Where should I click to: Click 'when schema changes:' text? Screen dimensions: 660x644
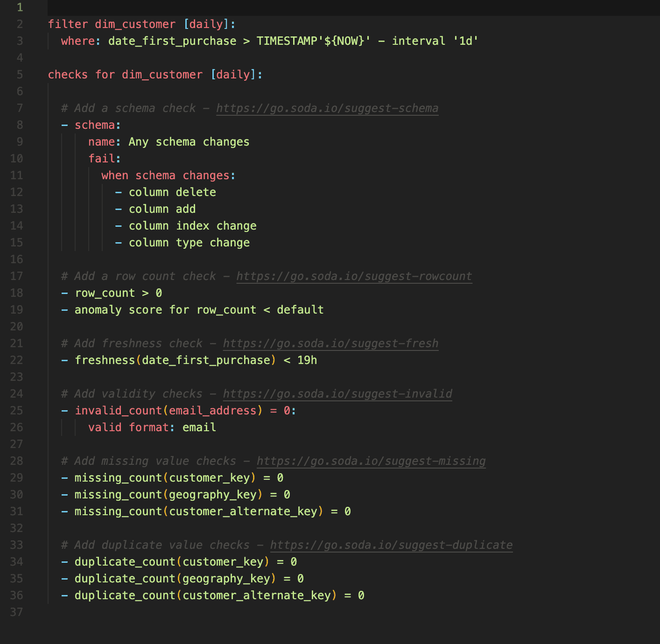click(169, 175)
